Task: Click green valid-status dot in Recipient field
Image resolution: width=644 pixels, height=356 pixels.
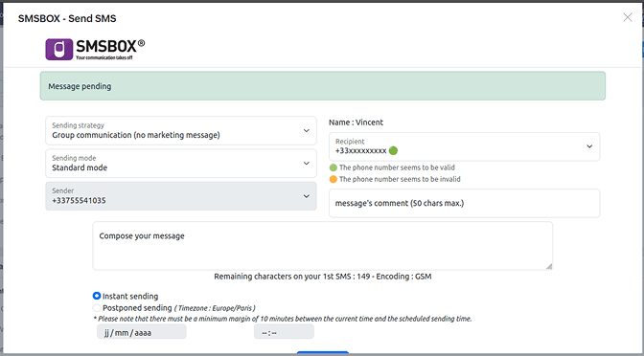Action: [x=393, y=150]
